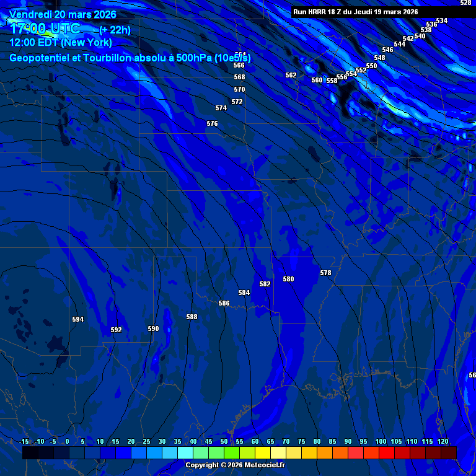Click the 12:00 EDT (New York) label

(61, 43)
